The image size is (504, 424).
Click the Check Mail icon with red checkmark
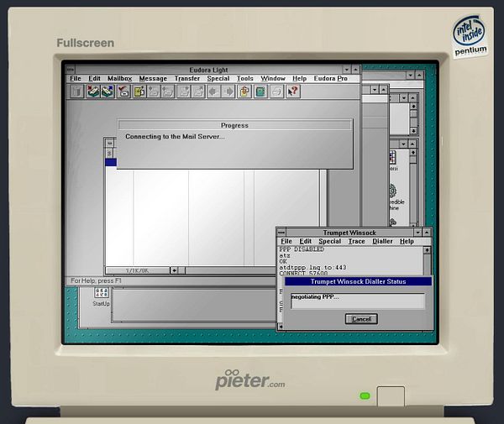click(123, 92)
